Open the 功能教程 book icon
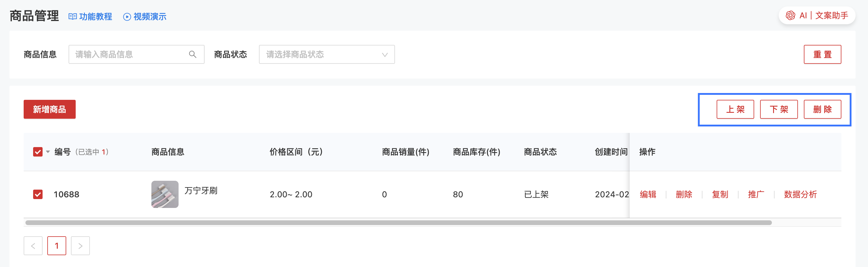The height and width of the screenshot is (267, 868). coord(72,17)
